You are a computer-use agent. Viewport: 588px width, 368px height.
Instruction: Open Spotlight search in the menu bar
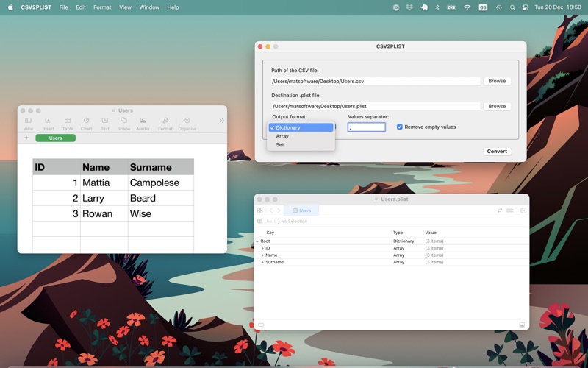(x=512, y=7)
